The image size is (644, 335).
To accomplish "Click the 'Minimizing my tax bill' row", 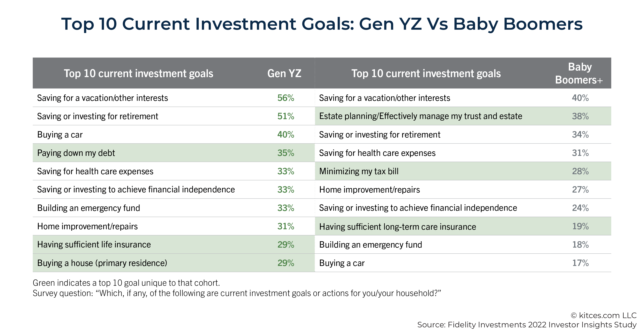I will (463, 171).
